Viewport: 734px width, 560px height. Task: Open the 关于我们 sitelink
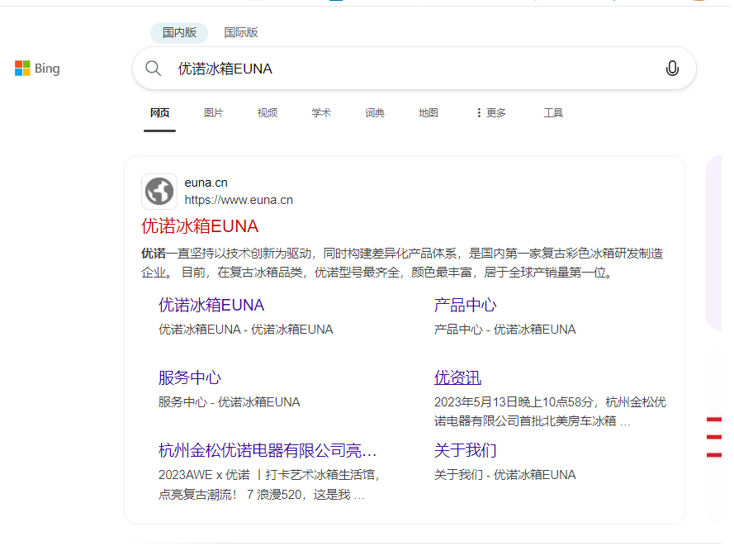465,450
